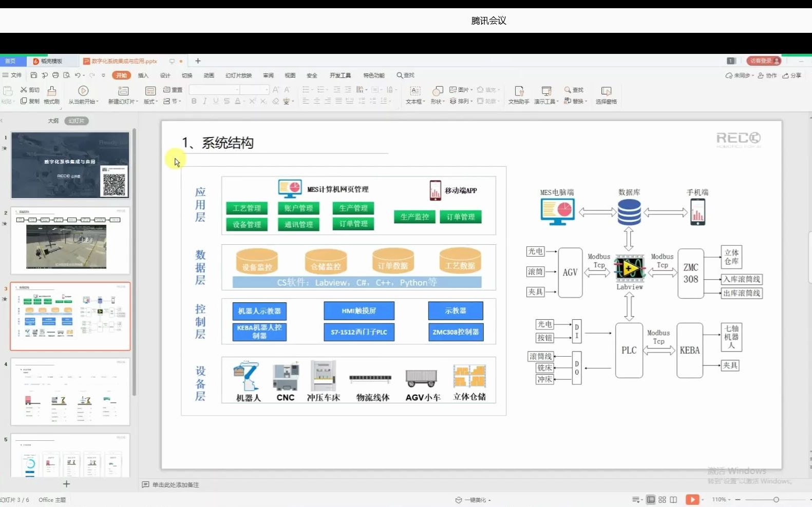This screenshot has width=812, height=507.
Task: Open the Insert (插入) ribbon tab
Action: 143,75
